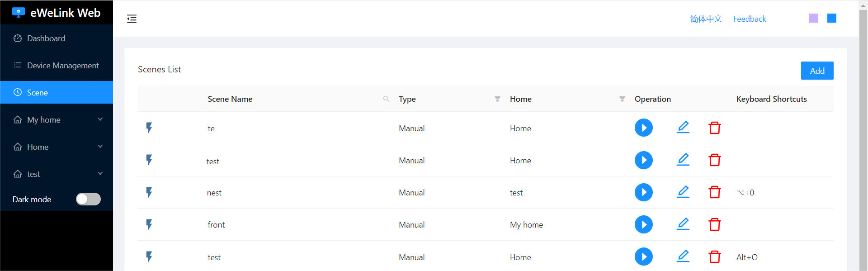Image resolution: width=868 pixels, height=271 pixels.
Task: Open the Home column filter icon
Action: [x=622, y=99]
